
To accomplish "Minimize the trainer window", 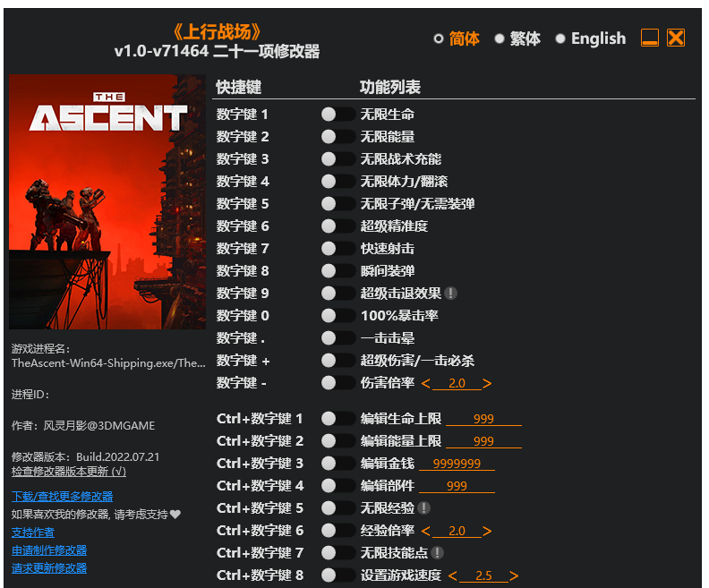I will pos(650,38).
